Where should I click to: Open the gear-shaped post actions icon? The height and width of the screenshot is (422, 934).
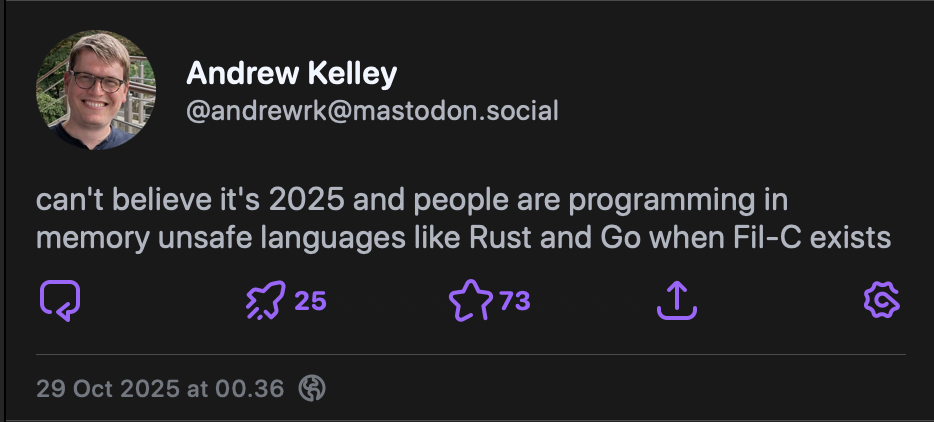[882, 300]
